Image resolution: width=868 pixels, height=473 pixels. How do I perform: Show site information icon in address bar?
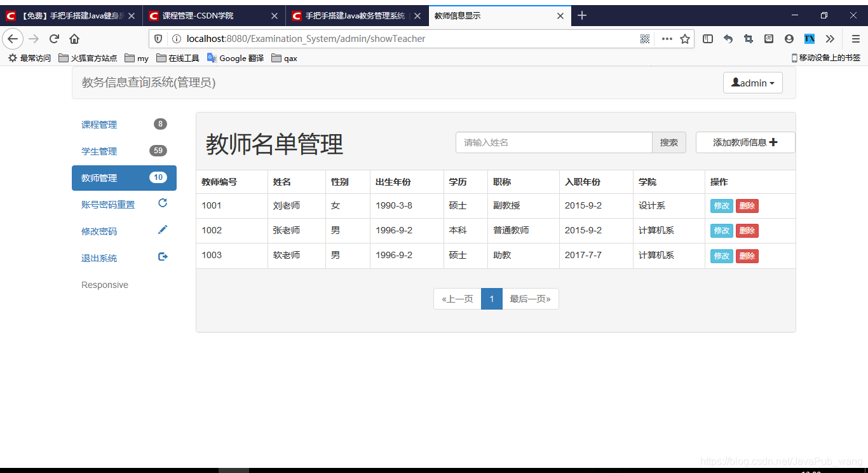point(176,39)
